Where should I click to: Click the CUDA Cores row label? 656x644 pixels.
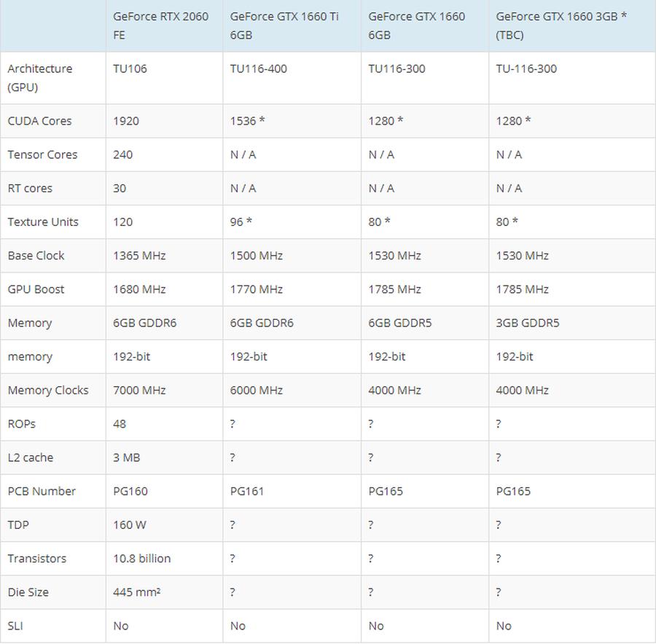coord(40,121)
